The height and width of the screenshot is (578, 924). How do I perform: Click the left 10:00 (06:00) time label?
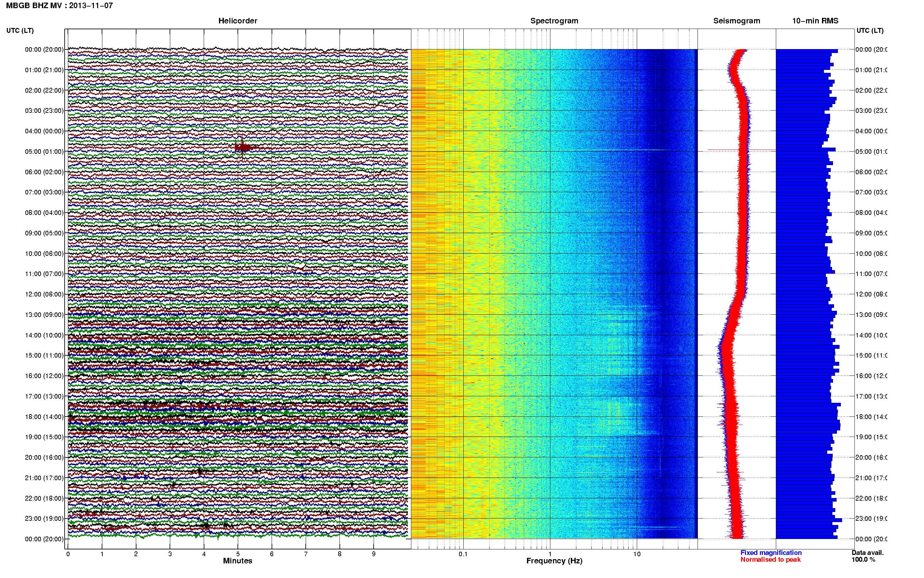[44, 254]
